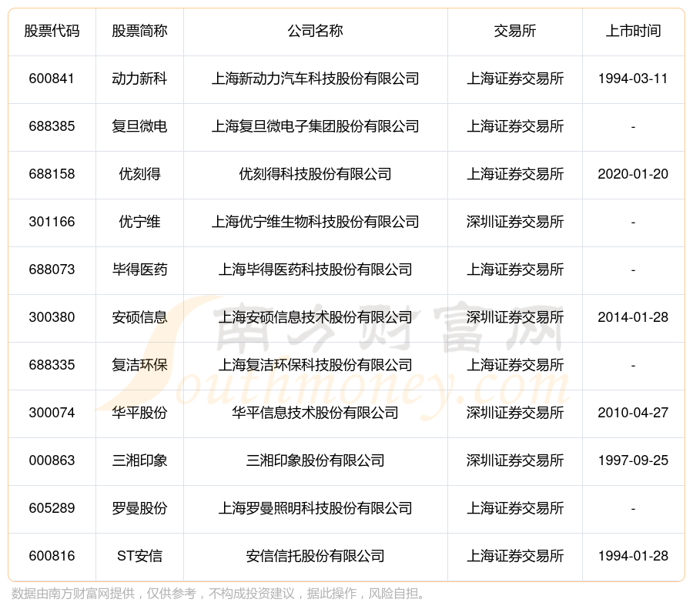Click company 上海安硕信息技术股份有限公司

pos(315,317)
